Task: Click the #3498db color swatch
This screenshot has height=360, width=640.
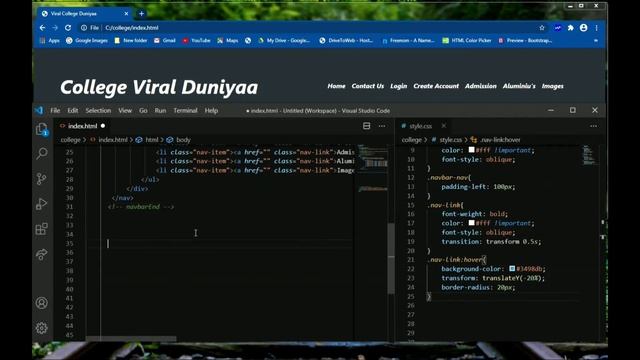Action: [x=512, y=269]
